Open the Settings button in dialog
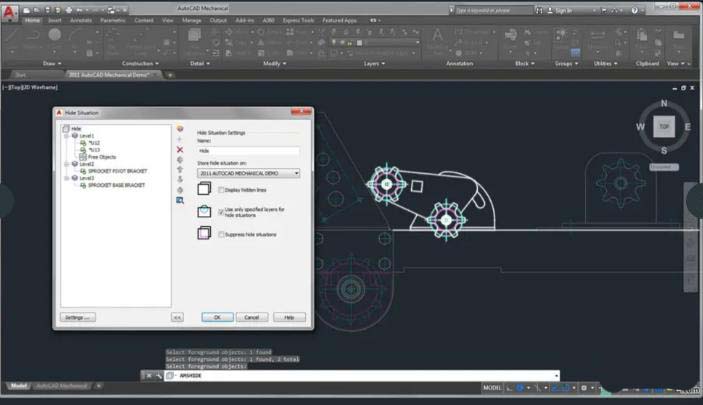Screen dimensions: 703x405 [78, 317]
